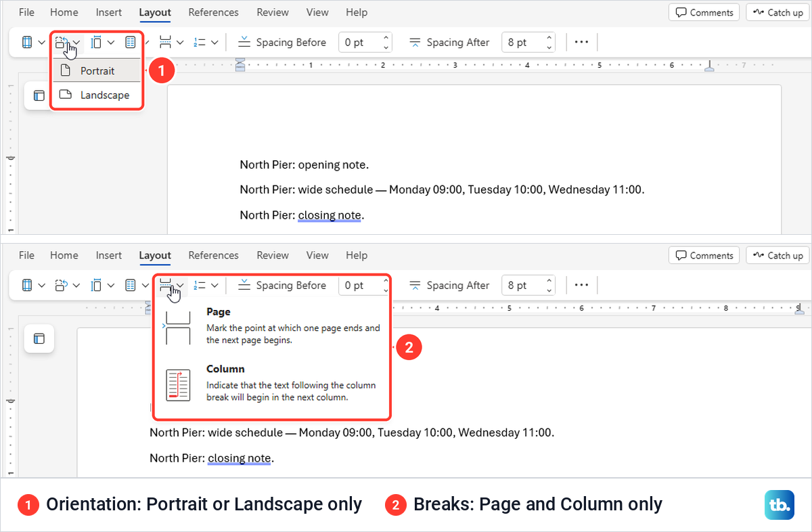
Task: Click the Line Numbers icon in the top screenshot
Action: 200,42
